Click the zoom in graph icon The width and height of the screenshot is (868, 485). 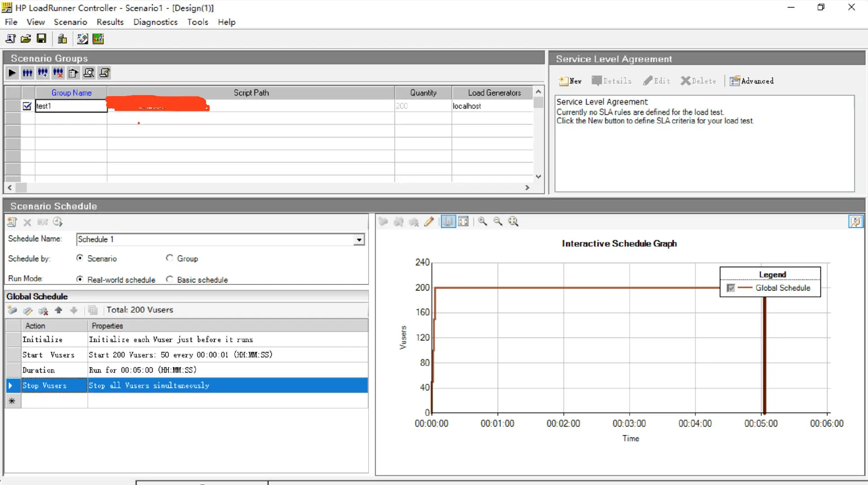click(x=482, y=221)
